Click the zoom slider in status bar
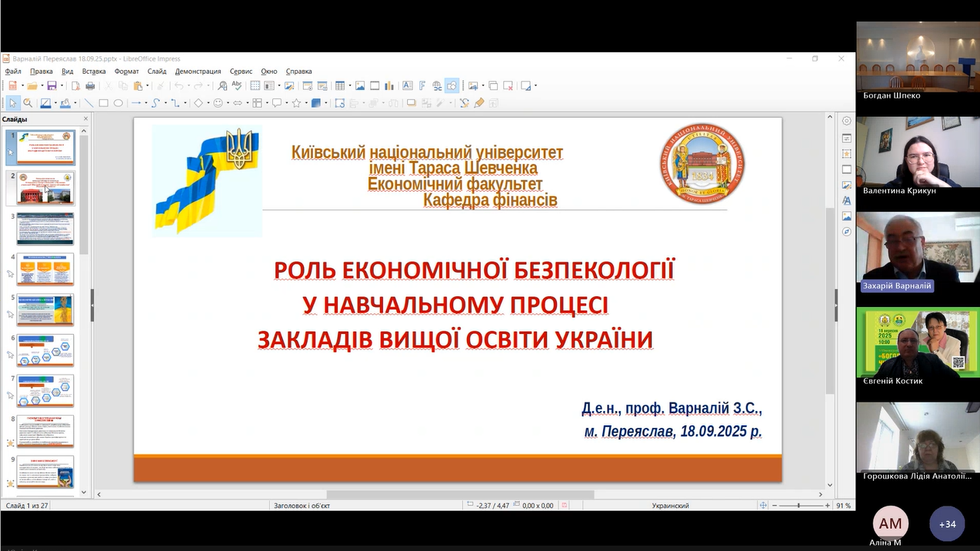980x551 pixels. (798, 506)
